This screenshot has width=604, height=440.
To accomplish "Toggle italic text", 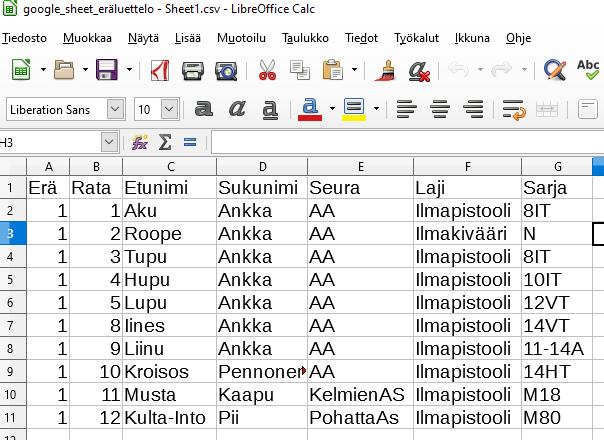I will click(237, 109).
